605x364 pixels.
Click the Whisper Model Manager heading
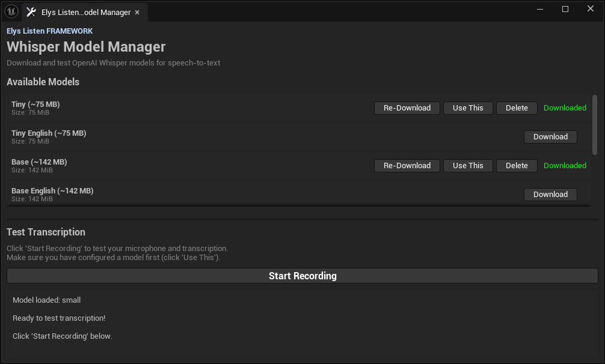pos(86,47)
